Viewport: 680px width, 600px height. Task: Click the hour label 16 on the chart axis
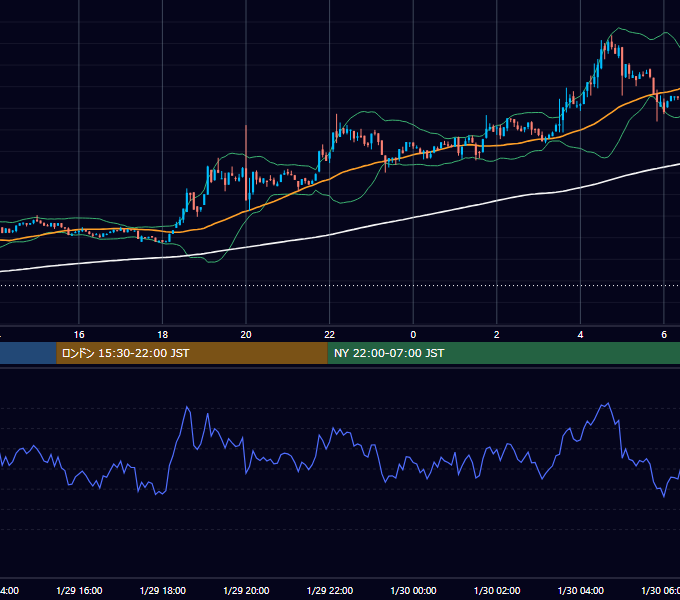point(79,335)
